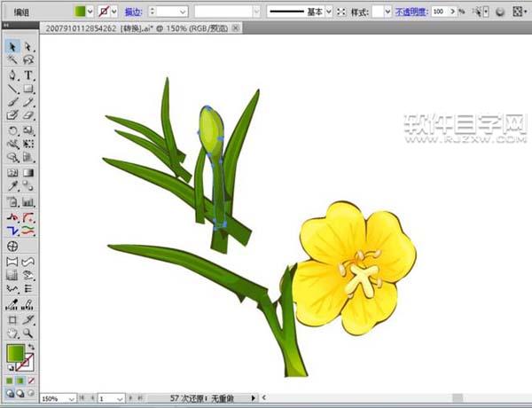
Task: Select the black arrow Selection tool
Action: pyautogui.click(x=12, y=46)
